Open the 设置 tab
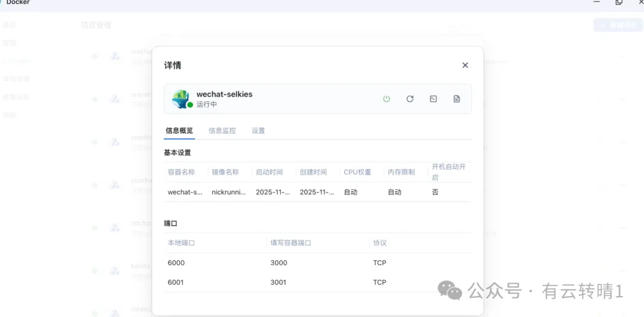This screenshot has width=644, height=317. click(x=258, y=131)
